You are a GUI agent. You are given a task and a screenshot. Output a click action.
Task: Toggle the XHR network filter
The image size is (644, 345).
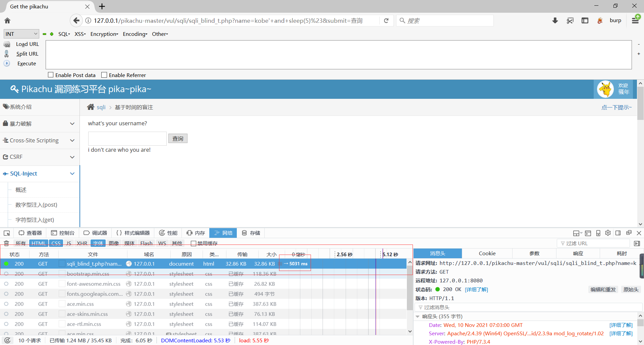(x=82, y=243)
